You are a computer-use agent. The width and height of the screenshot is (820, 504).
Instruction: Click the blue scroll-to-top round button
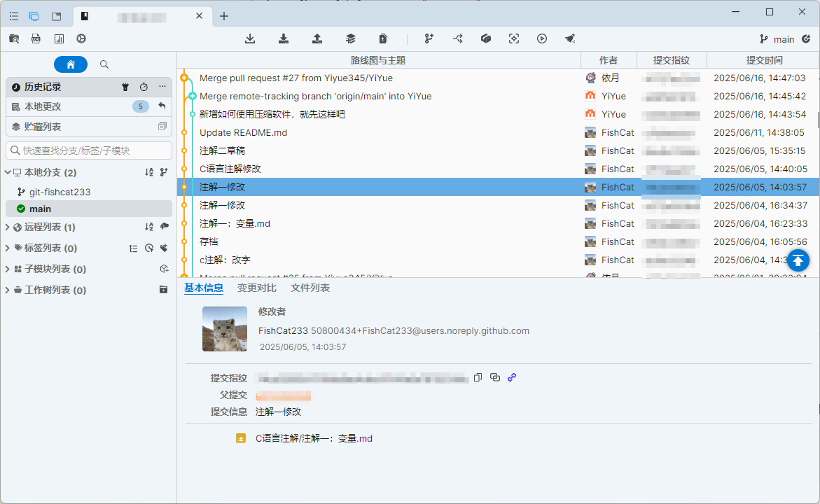coord(798,260)
